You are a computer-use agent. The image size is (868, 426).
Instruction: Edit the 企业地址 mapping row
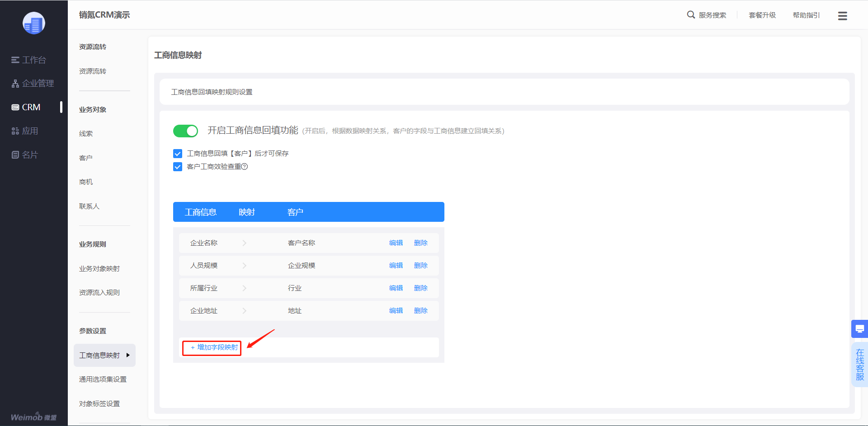click(396, 311)
